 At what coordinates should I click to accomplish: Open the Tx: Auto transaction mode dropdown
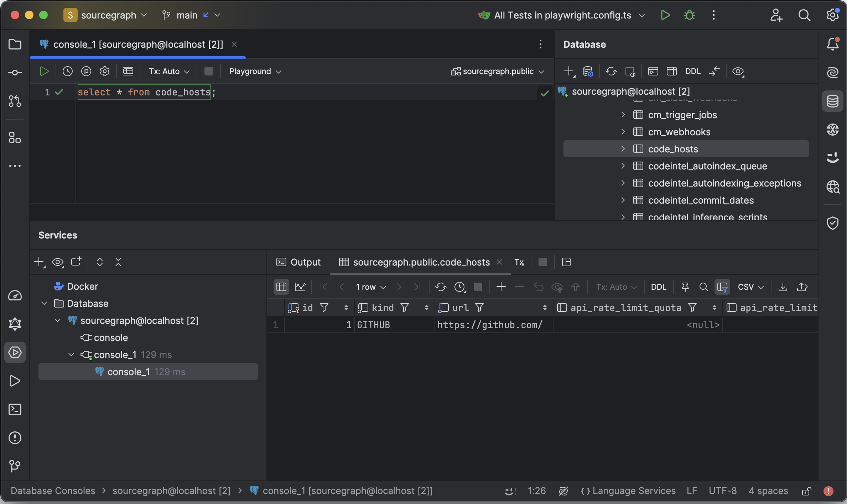[x=169, y=71]
